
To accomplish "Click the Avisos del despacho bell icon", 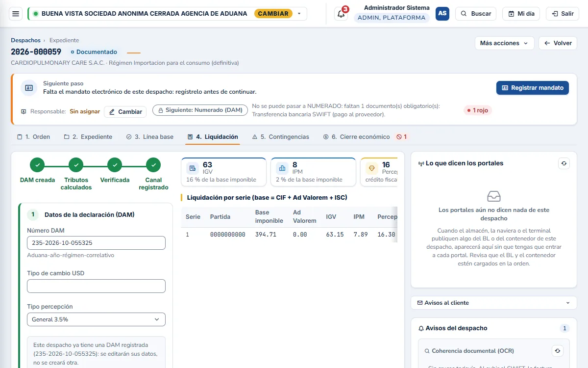I will pyautogui.click(x=421, y=328).
